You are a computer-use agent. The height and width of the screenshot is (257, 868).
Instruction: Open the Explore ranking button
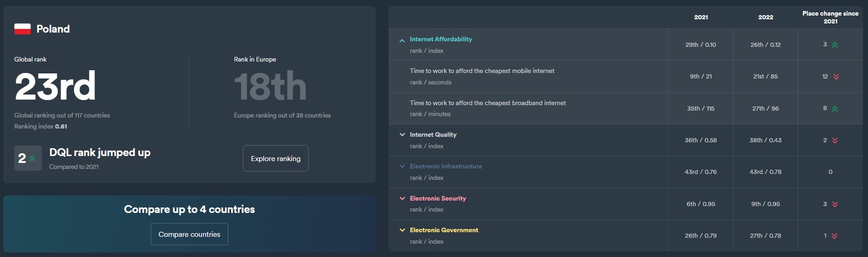click(x=276, y=158)
